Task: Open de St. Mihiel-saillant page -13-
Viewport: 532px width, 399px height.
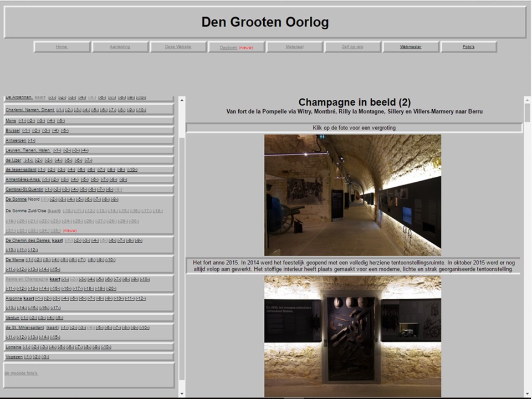Action: [x=33, y=337]
